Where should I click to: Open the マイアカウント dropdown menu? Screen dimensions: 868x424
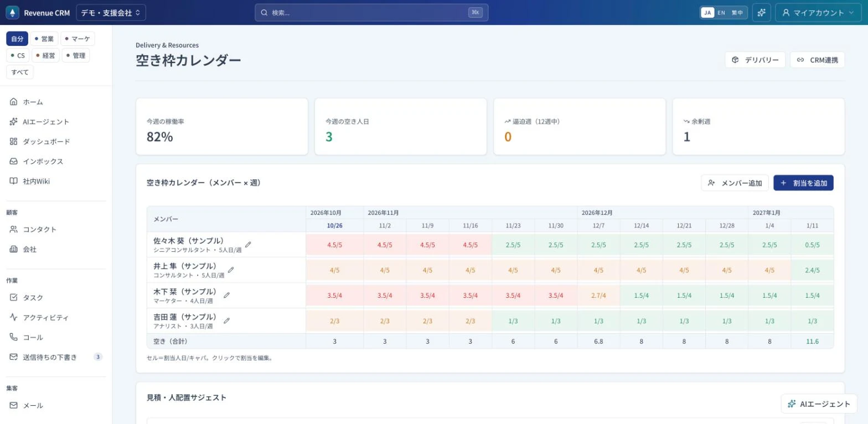click(x=818, y=13)
